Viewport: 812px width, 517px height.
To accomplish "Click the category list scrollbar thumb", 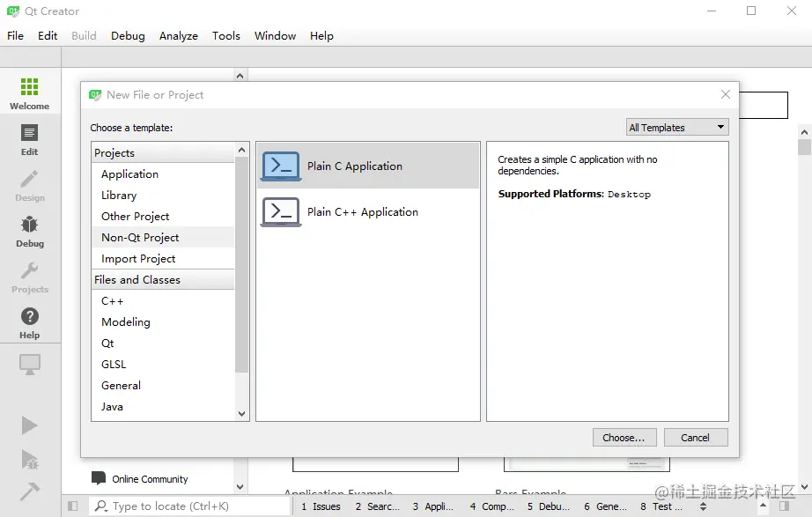I will (241, 265).
